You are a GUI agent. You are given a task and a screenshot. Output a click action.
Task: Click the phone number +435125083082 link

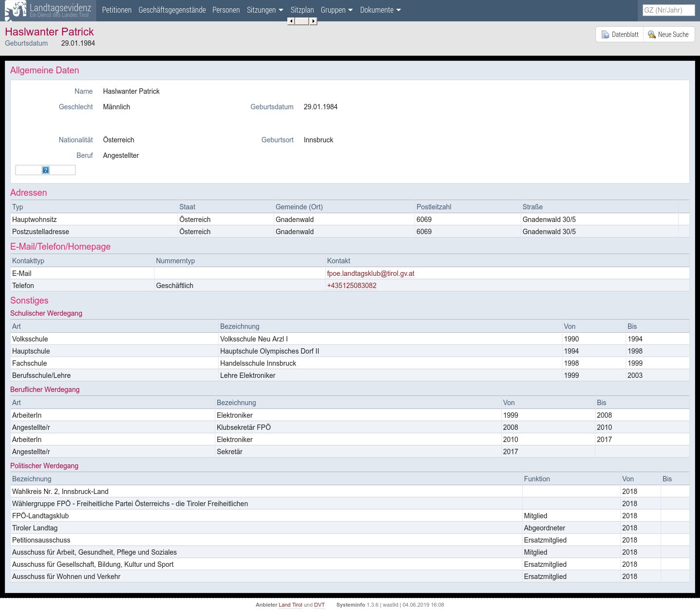click(x=351, y=286)
